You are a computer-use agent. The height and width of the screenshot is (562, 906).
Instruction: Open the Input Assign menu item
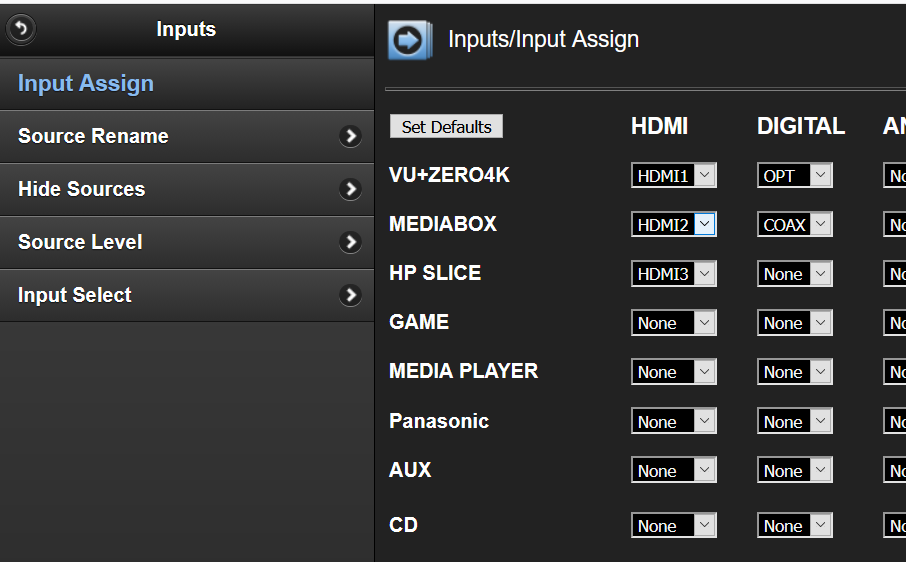click(x=86, y=84)
